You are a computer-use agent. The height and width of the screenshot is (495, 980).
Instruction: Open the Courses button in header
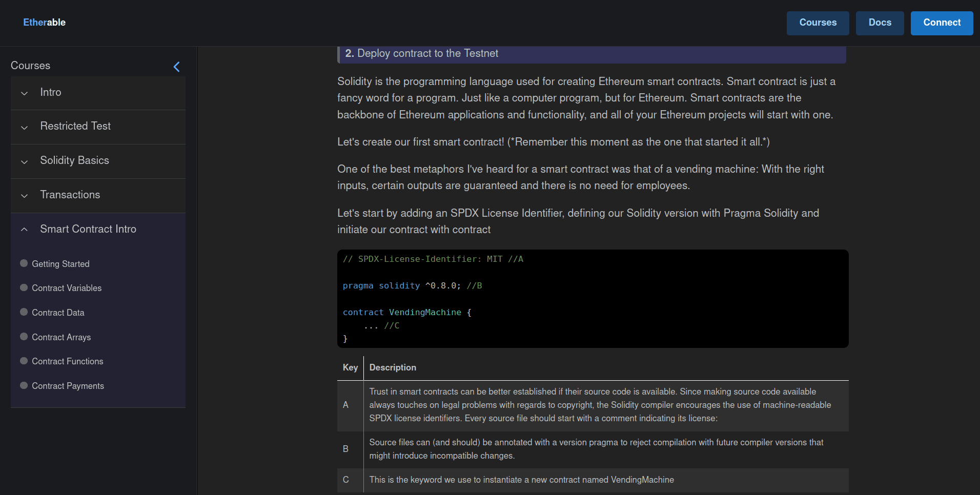point(818,23)
